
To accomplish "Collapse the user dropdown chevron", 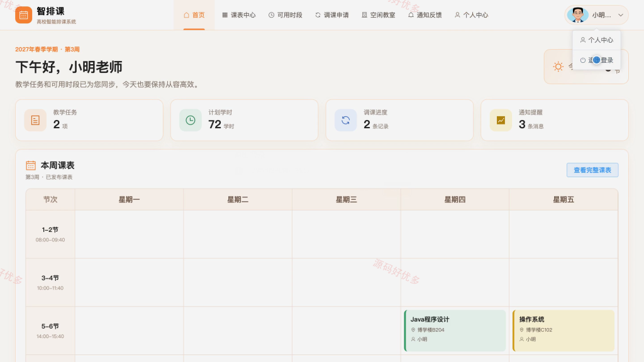I will 621,15.
